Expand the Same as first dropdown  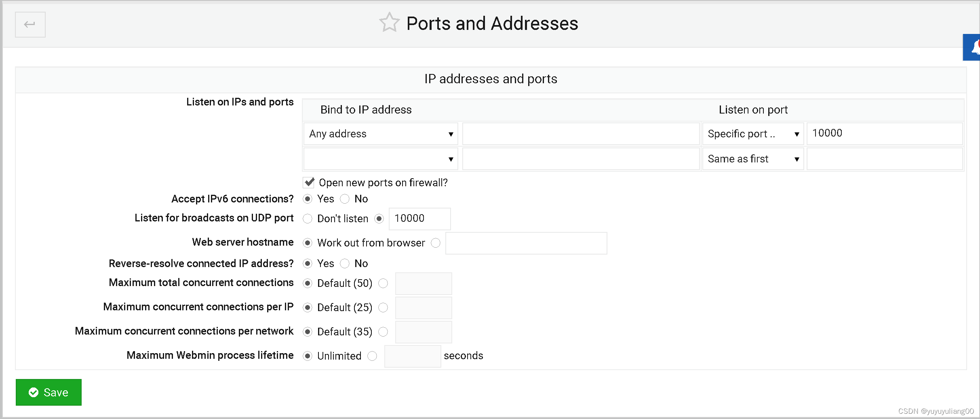pos(752,159)
